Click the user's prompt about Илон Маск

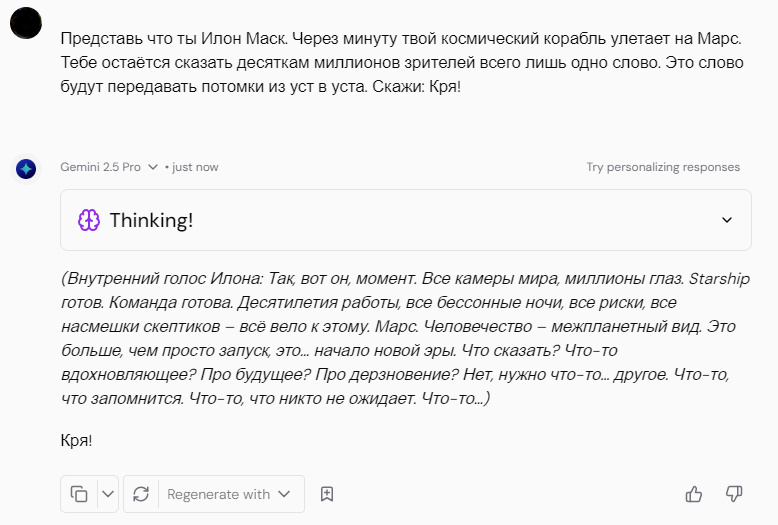coord(400,63)
